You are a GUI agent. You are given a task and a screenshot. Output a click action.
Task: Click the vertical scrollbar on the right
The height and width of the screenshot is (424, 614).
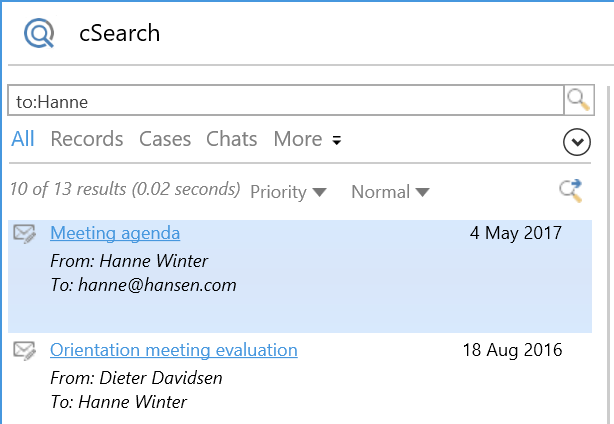[607, 250]
